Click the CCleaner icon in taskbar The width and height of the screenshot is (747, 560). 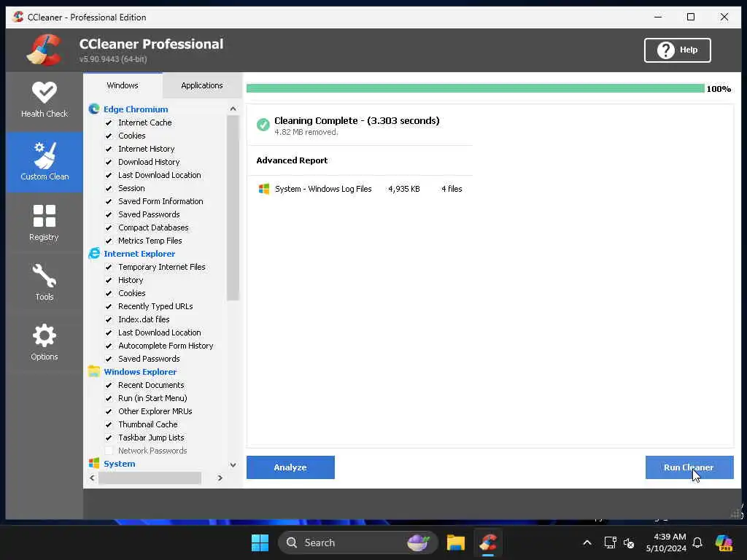[x=488, y=542]
